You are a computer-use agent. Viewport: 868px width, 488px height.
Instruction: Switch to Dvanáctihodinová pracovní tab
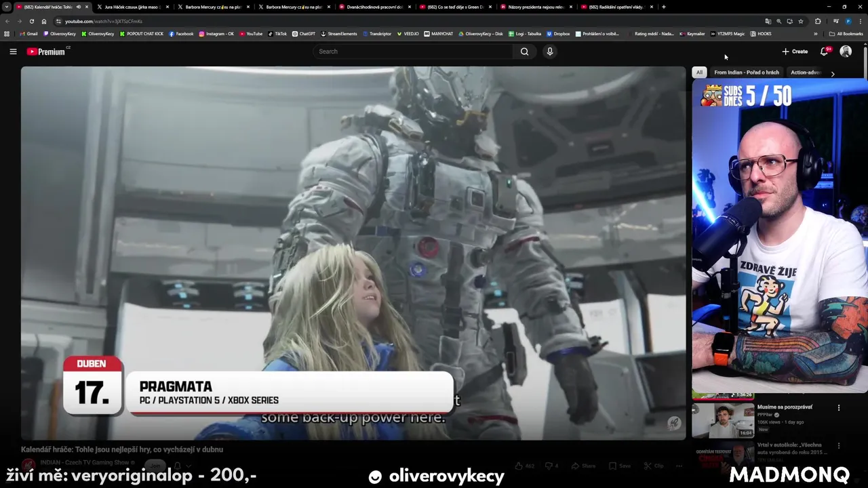point(374,7)
